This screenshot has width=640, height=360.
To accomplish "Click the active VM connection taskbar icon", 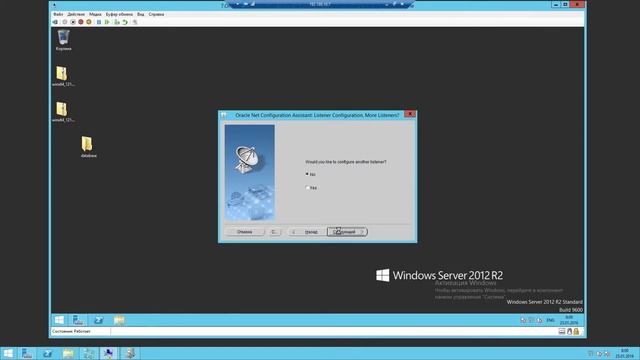I will (109, 353).
